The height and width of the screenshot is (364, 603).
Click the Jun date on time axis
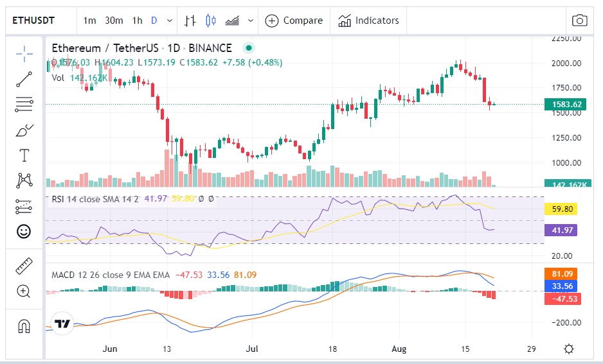tap(110, 349)
